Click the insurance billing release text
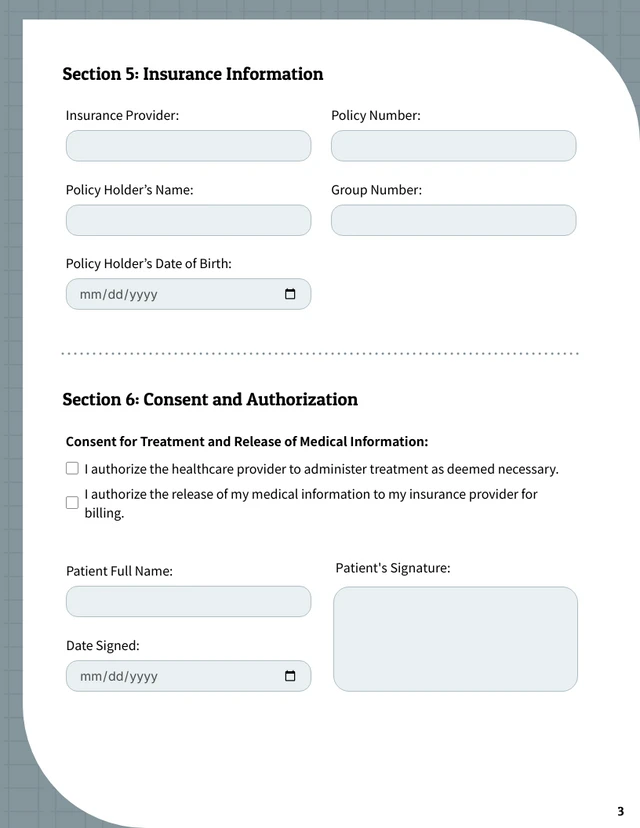640x828 pixels. click(310, 494)
